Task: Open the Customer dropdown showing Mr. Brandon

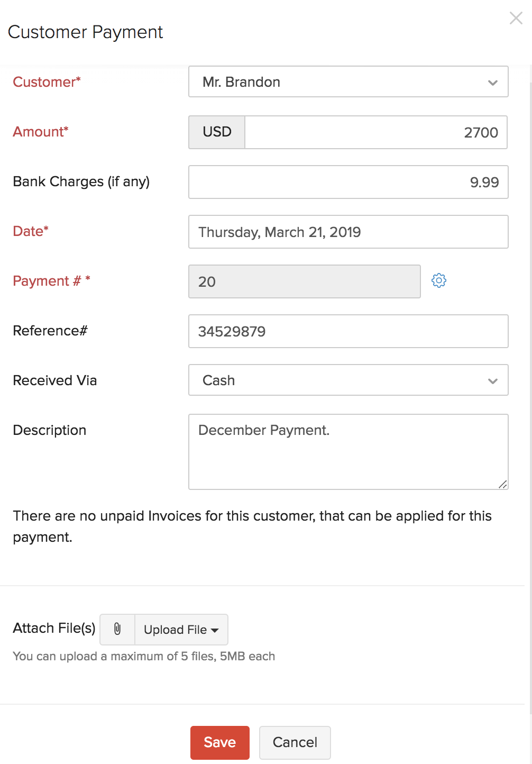Action: pyautogui.click(x=347, y=82)
